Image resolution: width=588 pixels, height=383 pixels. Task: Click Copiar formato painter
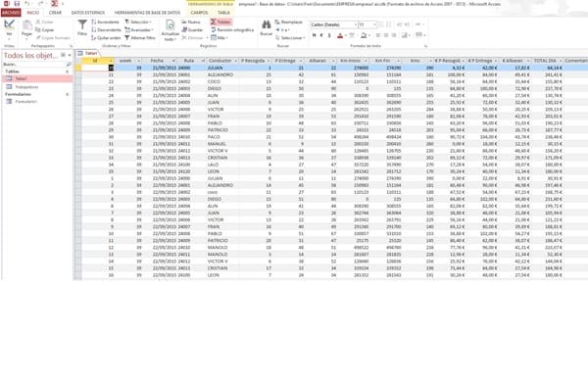click(x=53, y=38)
